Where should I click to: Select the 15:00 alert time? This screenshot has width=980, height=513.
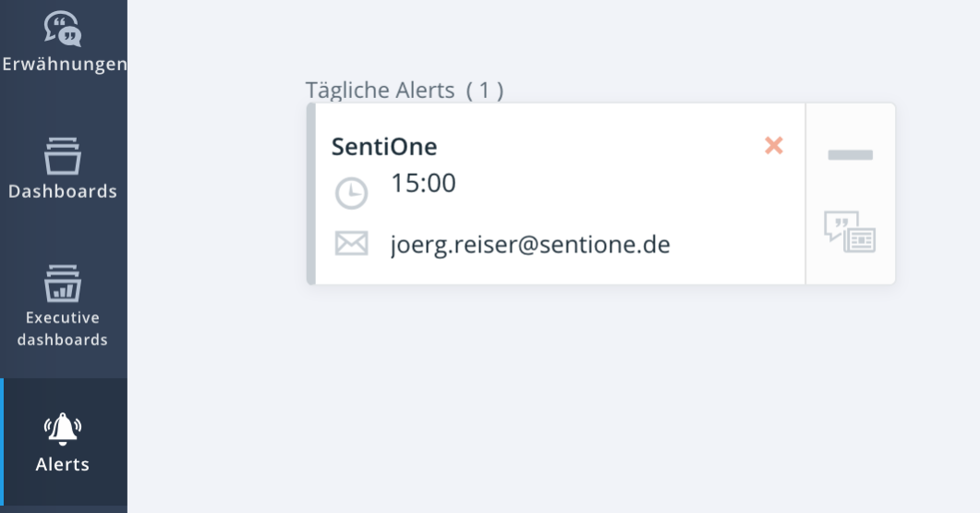(423, 183)
